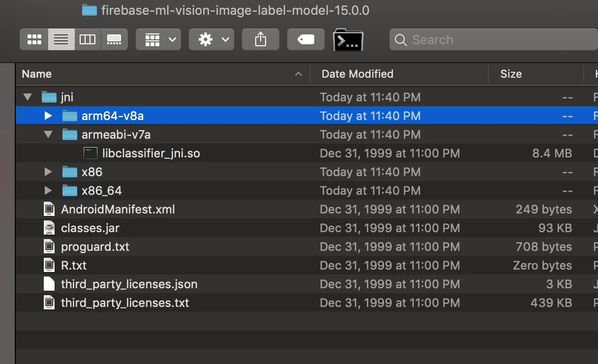The height and width of the screenshot is (364, 598).
Task: Click the classes.jar file icon
Action: pos(49,228)
